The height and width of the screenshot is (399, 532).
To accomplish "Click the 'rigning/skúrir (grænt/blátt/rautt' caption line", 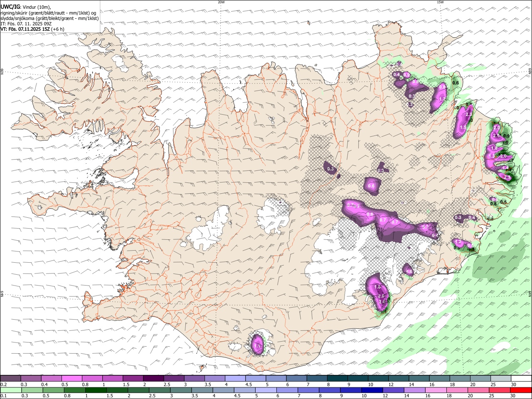I will (x=48, y=13).
